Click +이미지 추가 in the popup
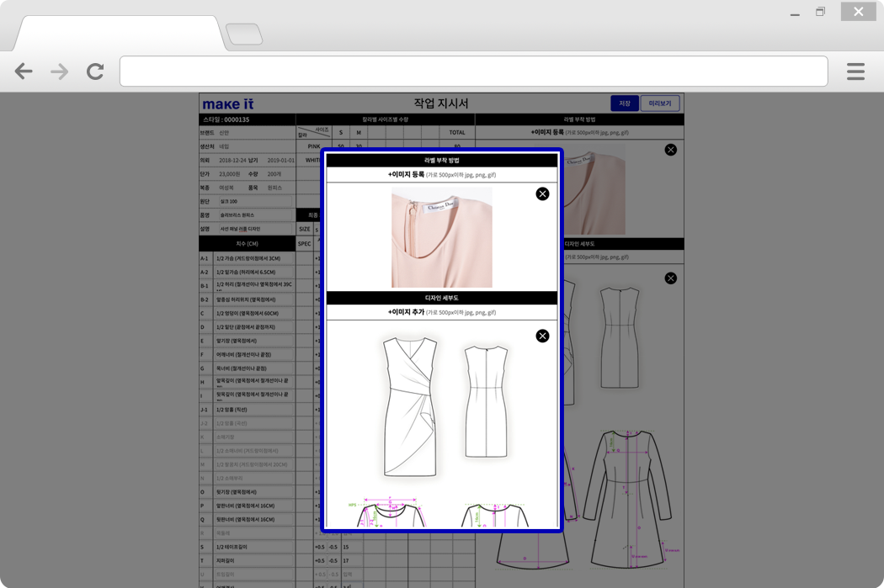 (x=406, y=312)
